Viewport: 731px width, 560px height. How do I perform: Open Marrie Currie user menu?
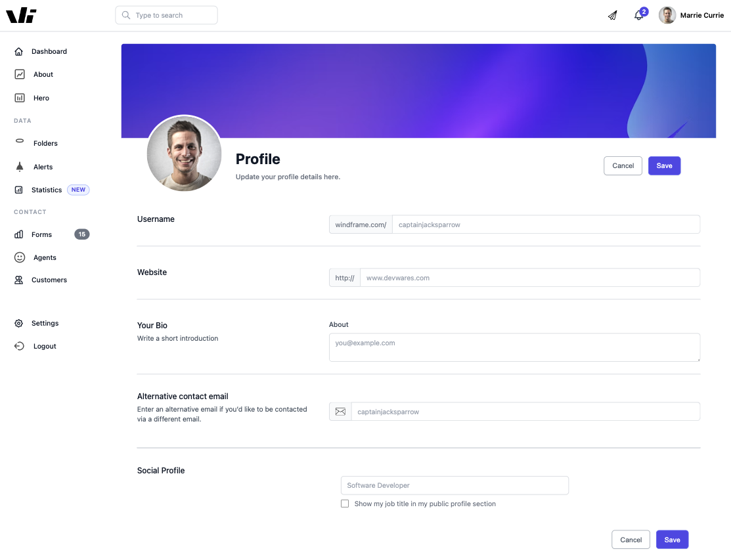[x=692, y=15]
